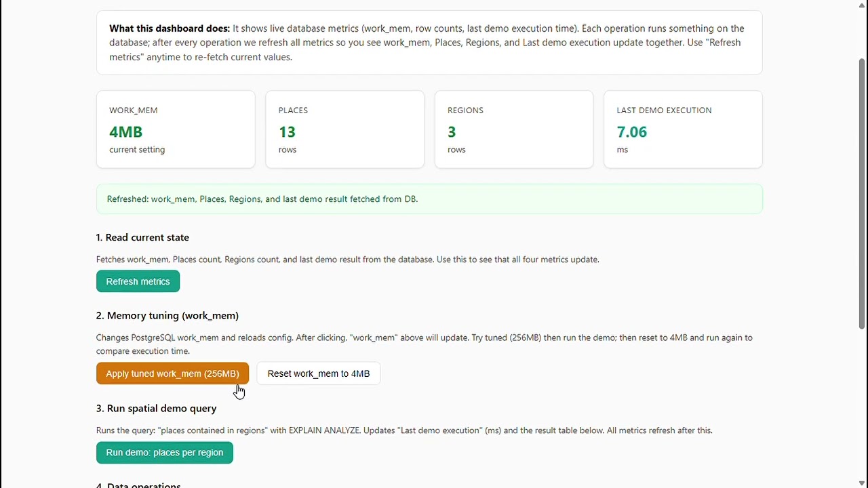Viewport: 868px width, 488px height.
Task: Click the '2. Memory tuning (work_mem)' heading
Action: [167, 316]
